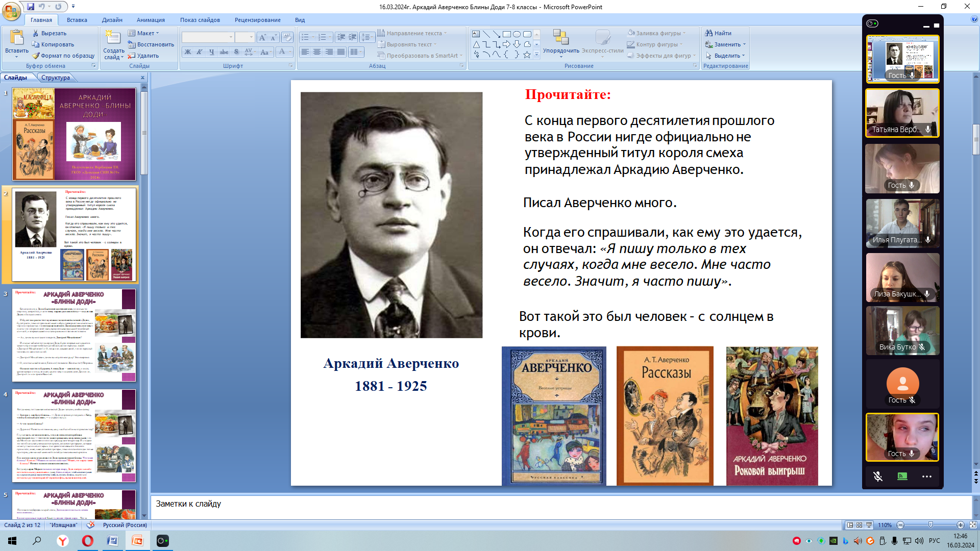Center align text in paragraph group

coord(317,52)
